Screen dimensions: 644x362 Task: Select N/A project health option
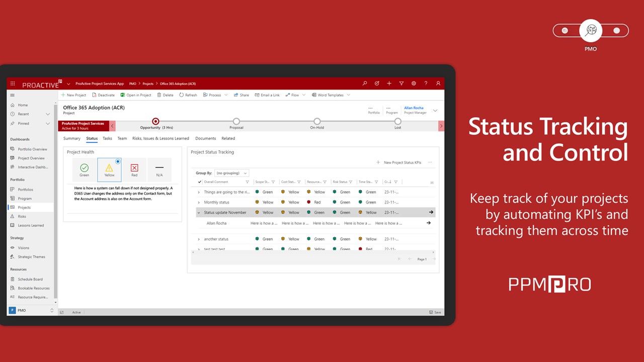tap(159, 170)
